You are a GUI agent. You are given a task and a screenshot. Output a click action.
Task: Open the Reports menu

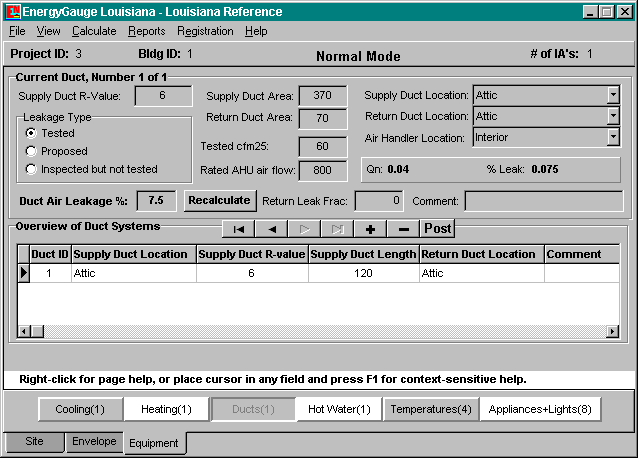146,31
